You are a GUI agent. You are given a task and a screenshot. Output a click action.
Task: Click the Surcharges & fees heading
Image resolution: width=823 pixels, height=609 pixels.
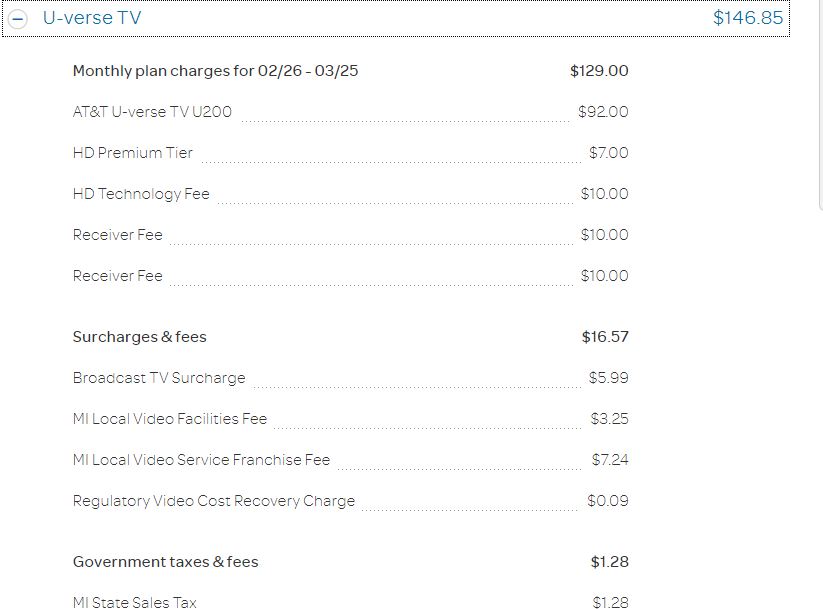pyautogui.click(x=139, y=337)
